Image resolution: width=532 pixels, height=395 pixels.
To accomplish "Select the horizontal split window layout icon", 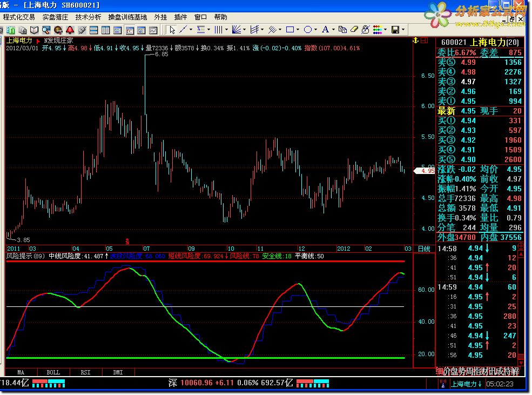I will [x=93, y=30].
